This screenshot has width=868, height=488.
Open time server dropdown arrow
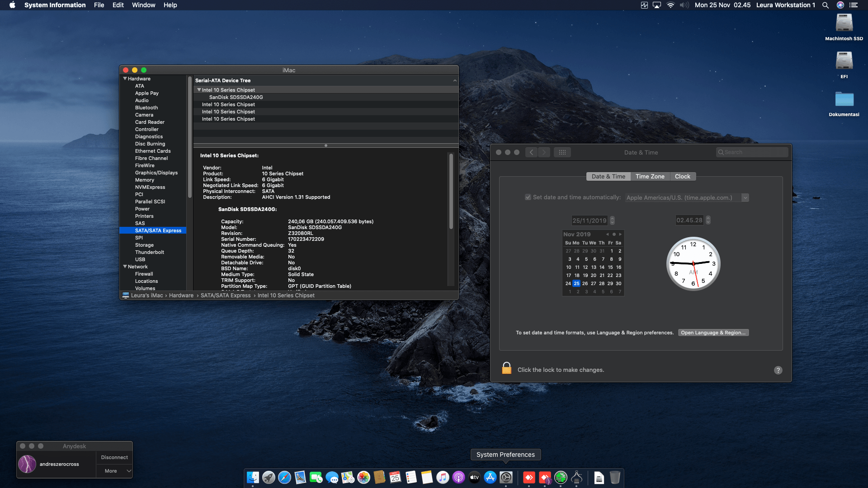745,197
